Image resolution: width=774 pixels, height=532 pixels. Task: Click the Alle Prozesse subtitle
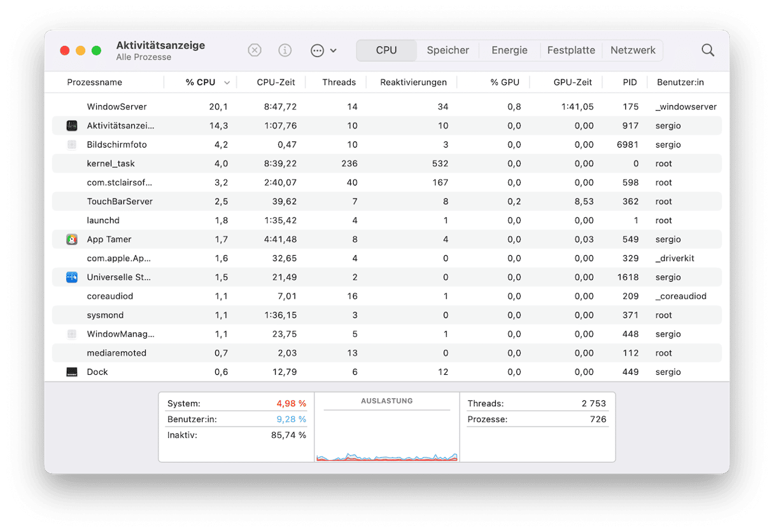[144, 57]
